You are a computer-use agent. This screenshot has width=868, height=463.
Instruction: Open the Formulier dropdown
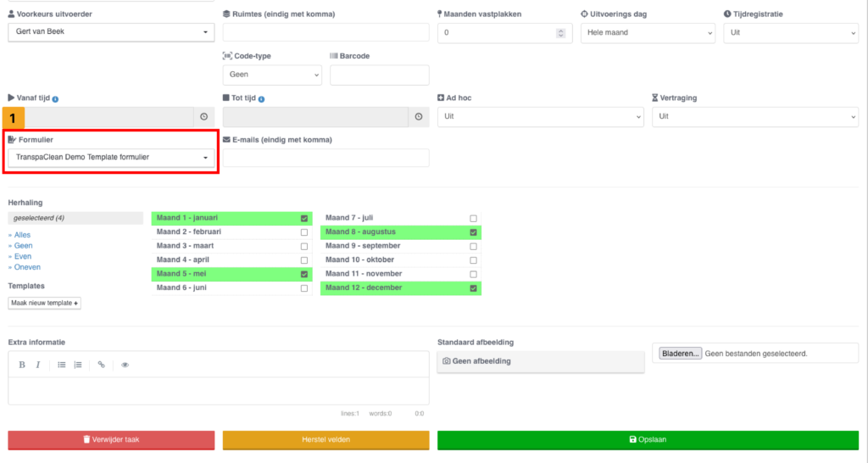[111, 158]
